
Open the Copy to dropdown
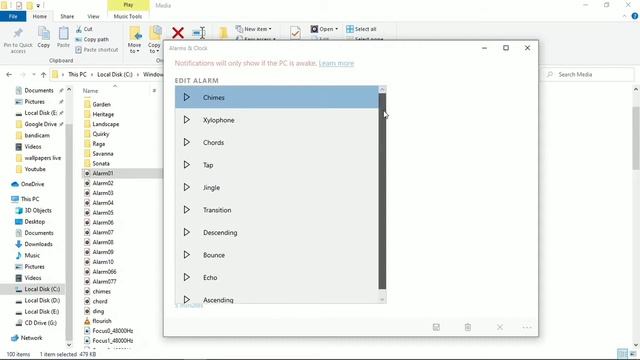tap(154, 40)
